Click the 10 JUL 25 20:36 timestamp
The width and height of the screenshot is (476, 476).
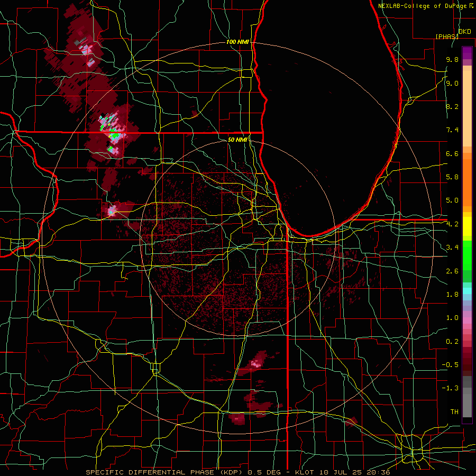(x=355, y=472)
